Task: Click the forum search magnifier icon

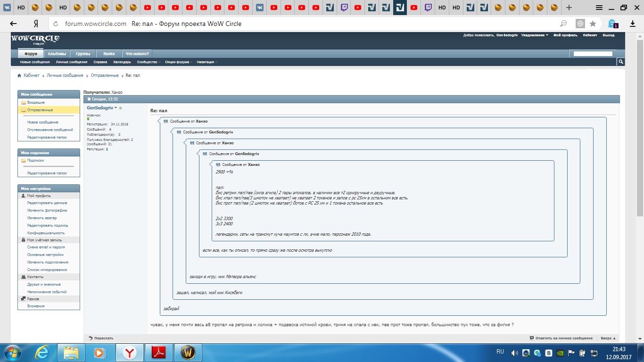Action: pos(621,62)
